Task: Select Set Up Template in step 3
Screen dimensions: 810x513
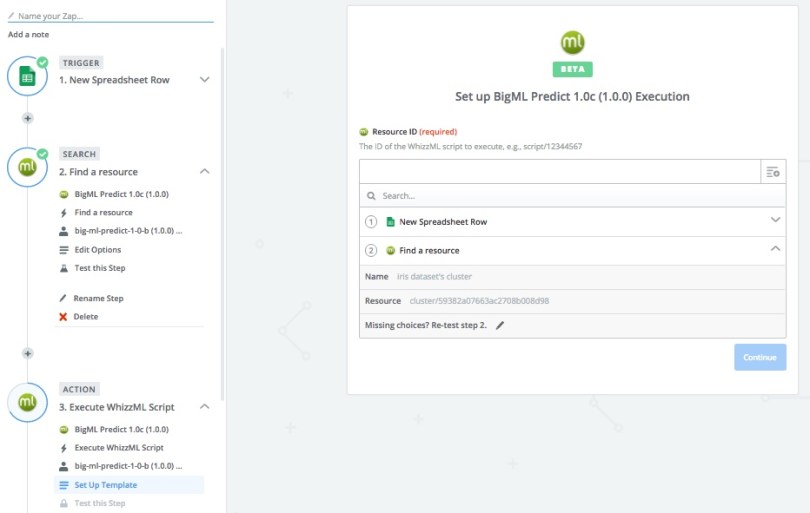Action: (x=105, y=485)
